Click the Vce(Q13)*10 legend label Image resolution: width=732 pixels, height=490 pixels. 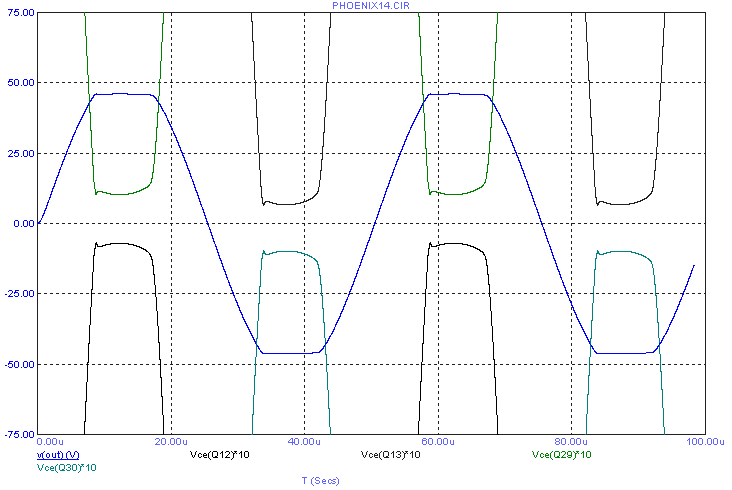390,455
